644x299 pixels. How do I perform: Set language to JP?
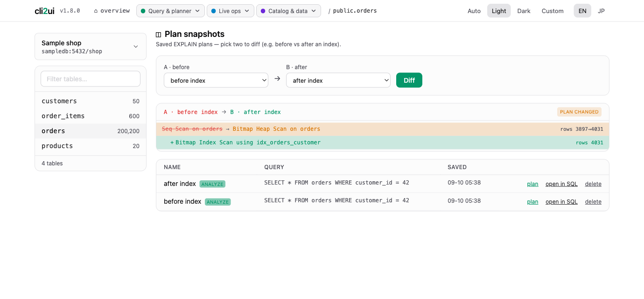(602, 11)
